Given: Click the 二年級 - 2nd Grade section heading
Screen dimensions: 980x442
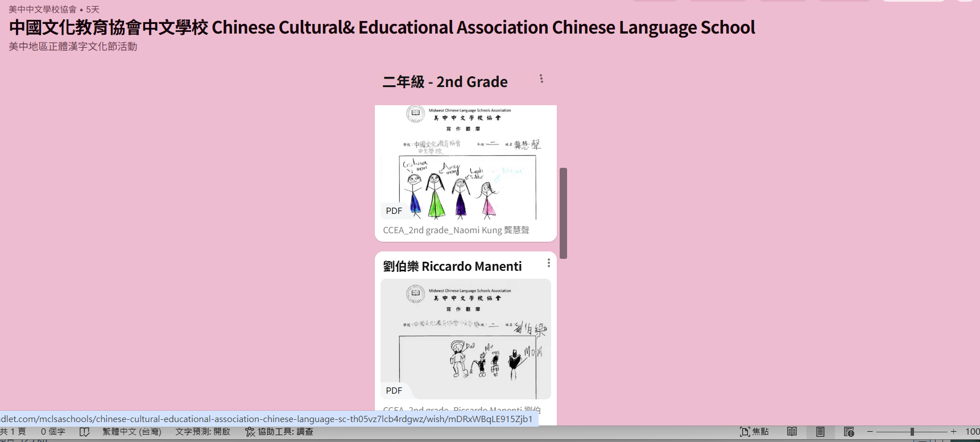Looking at the screenshot, I should click(x=445, y=82).
